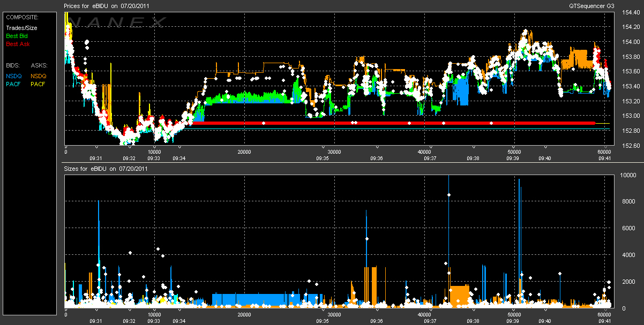Click the 40000 sequence label under Sizes chart
The width and height of the screenshot is (644, 325).
click(x=424, y=315)
